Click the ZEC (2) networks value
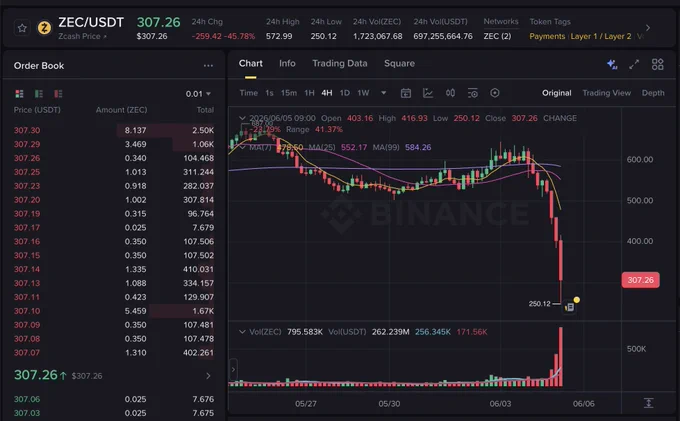The height and width of the screenshot is (421, 680). 497,36
